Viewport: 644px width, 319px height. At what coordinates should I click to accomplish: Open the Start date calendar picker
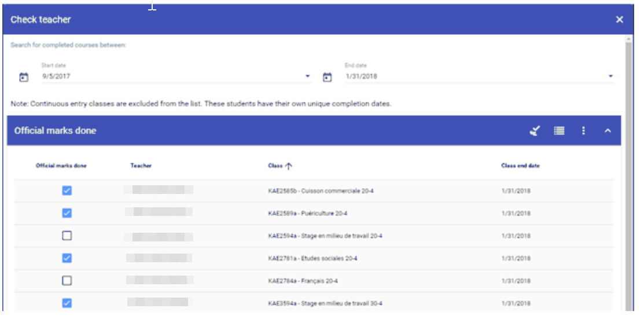[x=24, y=76]
